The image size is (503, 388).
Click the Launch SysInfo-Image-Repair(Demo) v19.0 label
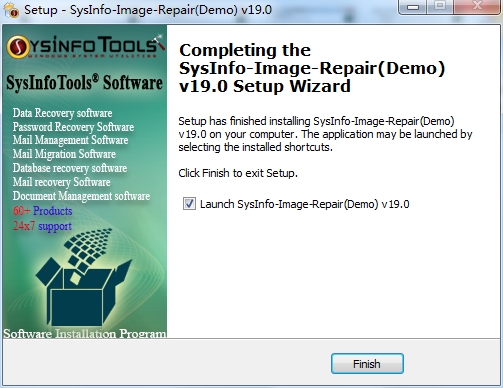point(304,204)
